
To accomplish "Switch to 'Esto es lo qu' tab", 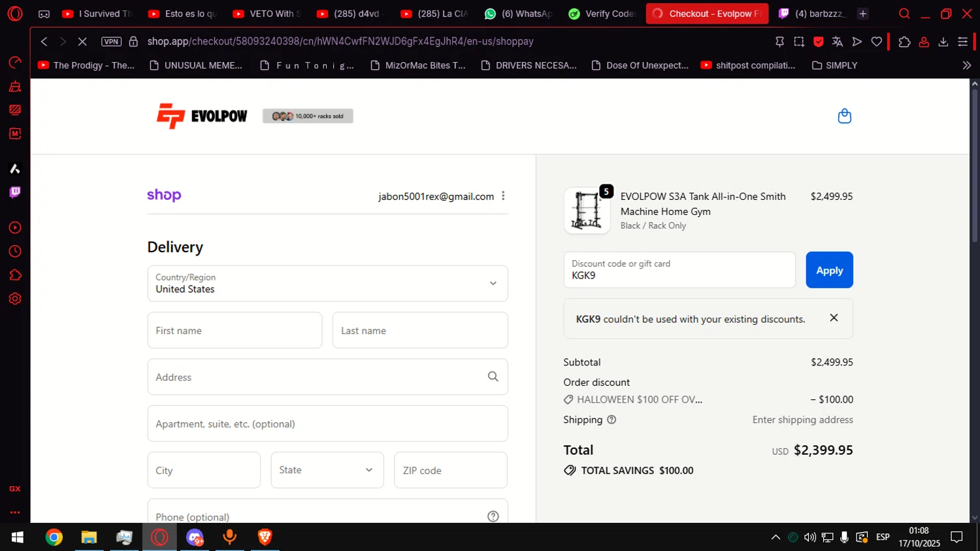I will pos(182,14).
